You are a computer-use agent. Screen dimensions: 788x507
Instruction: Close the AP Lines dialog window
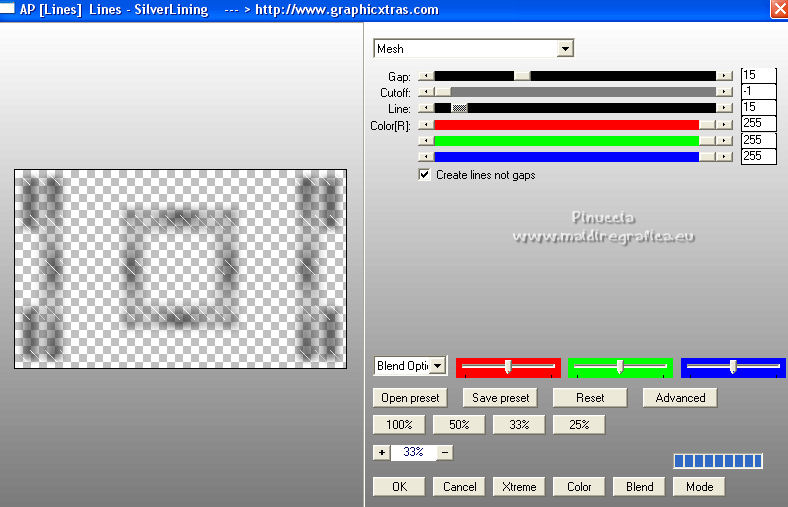point(779,10)
